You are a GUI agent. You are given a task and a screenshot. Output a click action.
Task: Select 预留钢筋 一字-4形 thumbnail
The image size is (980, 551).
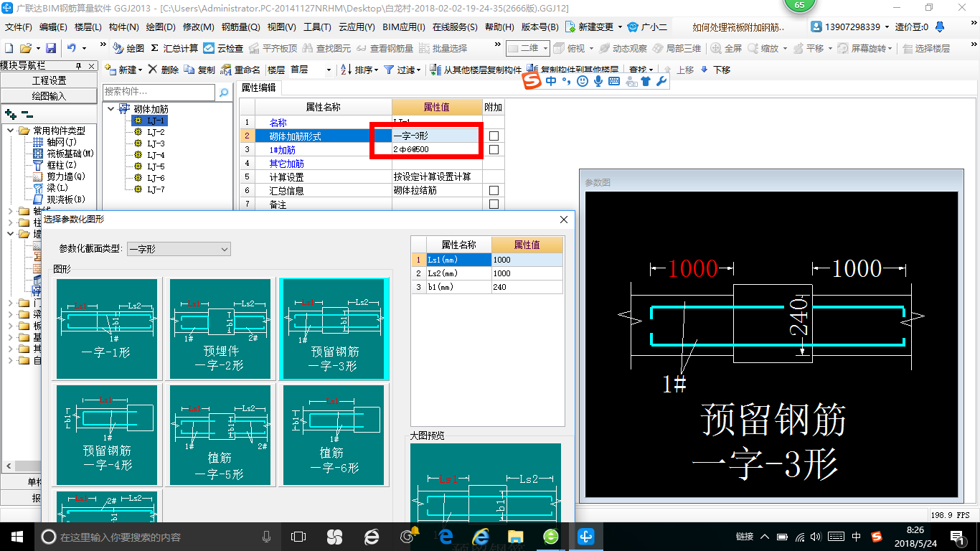coord(106,436)
